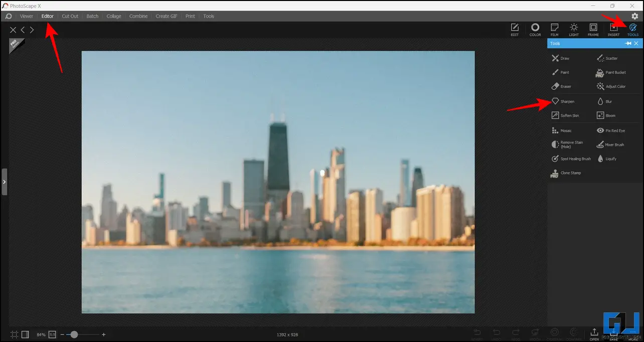
Task: Click the zoom slider handle
Action: click(74, 334)
